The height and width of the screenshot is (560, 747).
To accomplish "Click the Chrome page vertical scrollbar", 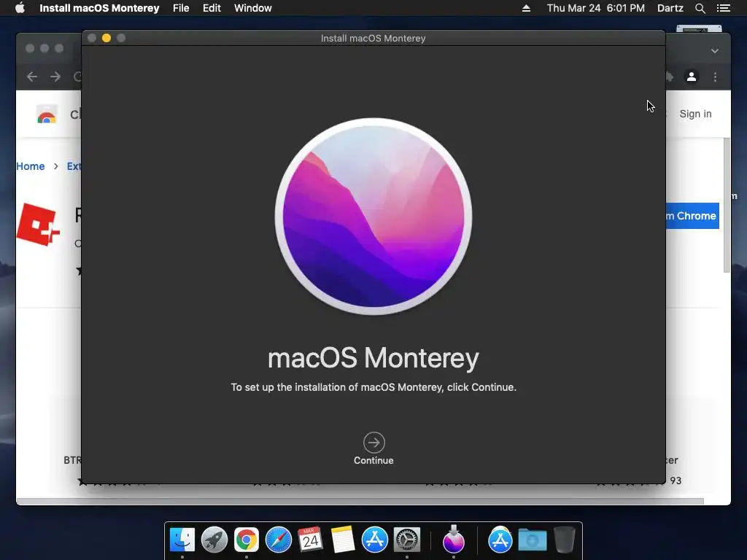I will pos(727,205).
